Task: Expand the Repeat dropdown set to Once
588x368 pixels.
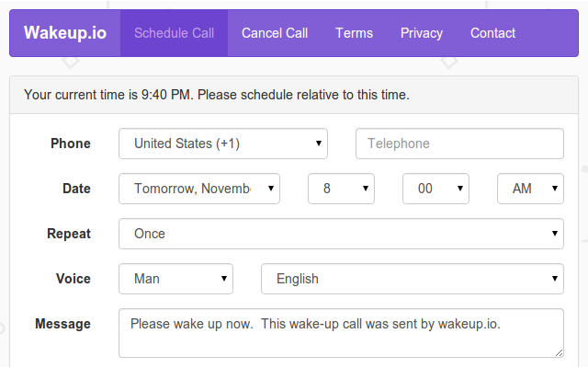Action: click(341, 234)
